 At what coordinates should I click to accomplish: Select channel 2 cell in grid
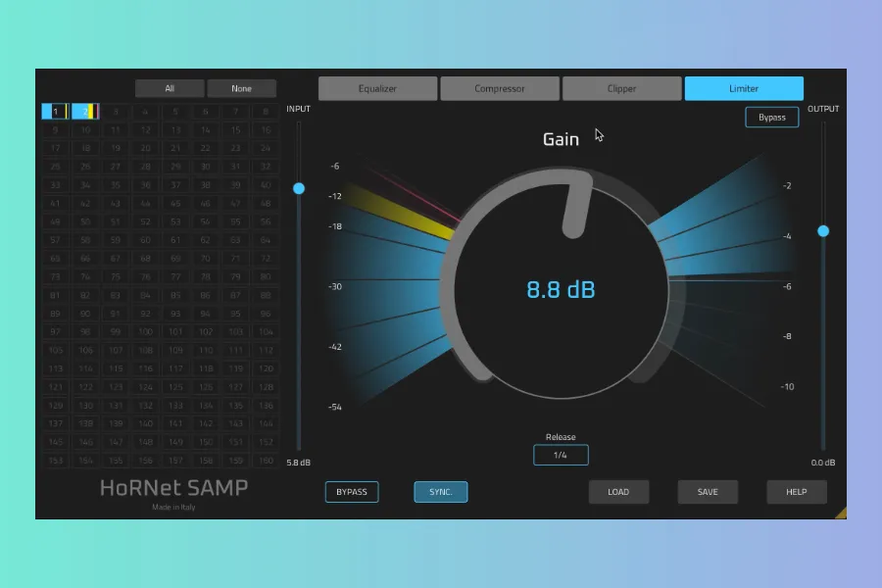pyautogui.click(x=85, y=112)
